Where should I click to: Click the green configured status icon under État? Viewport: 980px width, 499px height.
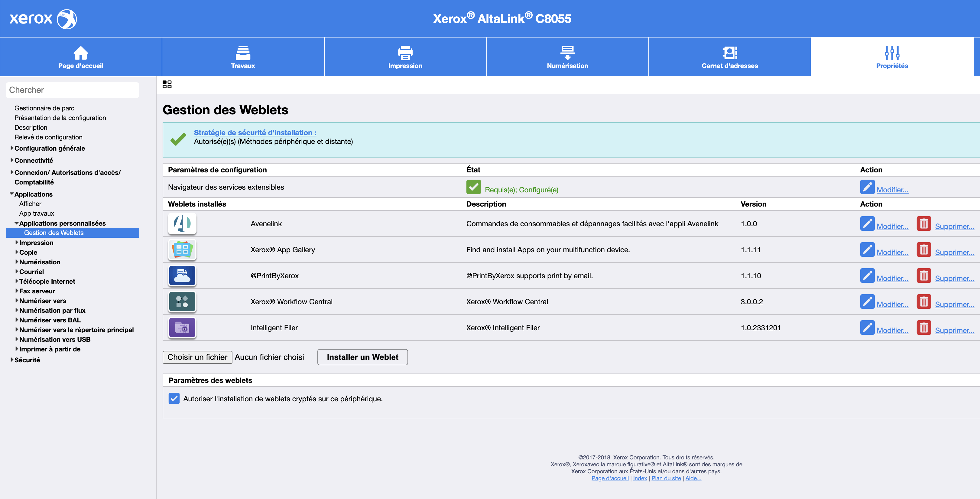tap(473, 187)
